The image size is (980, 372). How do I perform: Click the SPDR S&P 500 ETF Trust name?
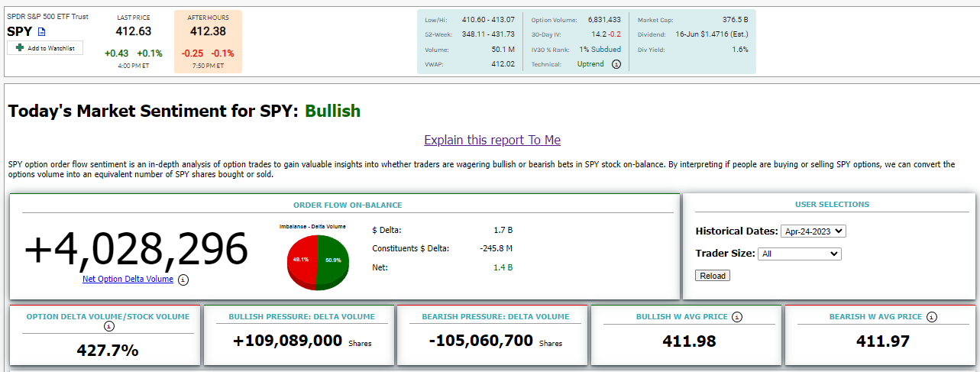[47, 17]
